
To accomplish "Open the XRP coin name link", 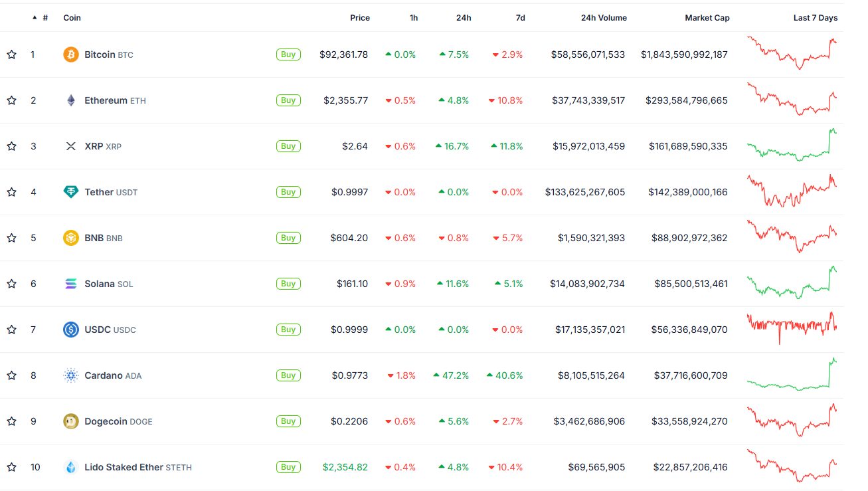I will coord(103,146).
